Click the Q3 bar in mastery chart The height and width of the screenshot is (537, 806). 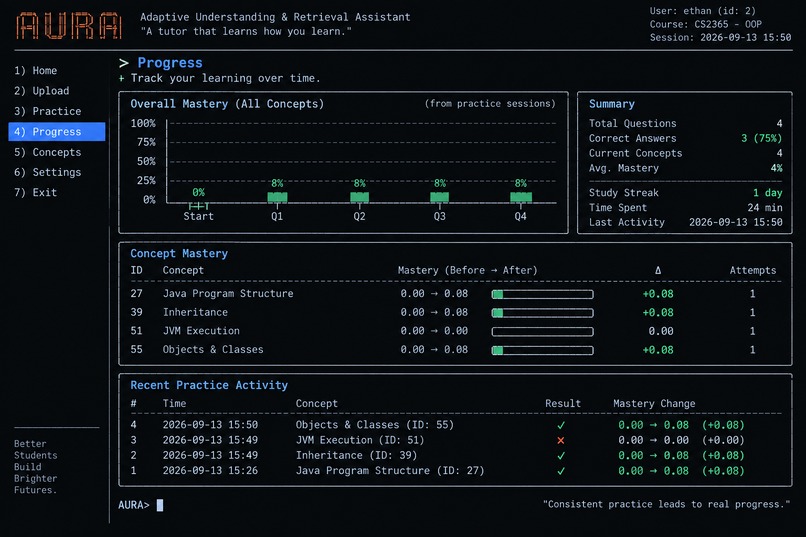point(439,197)
